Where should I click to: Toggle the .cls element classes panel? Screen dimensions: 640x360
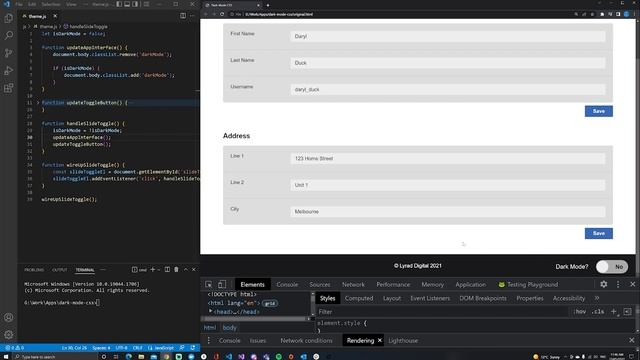pos(598,312)
